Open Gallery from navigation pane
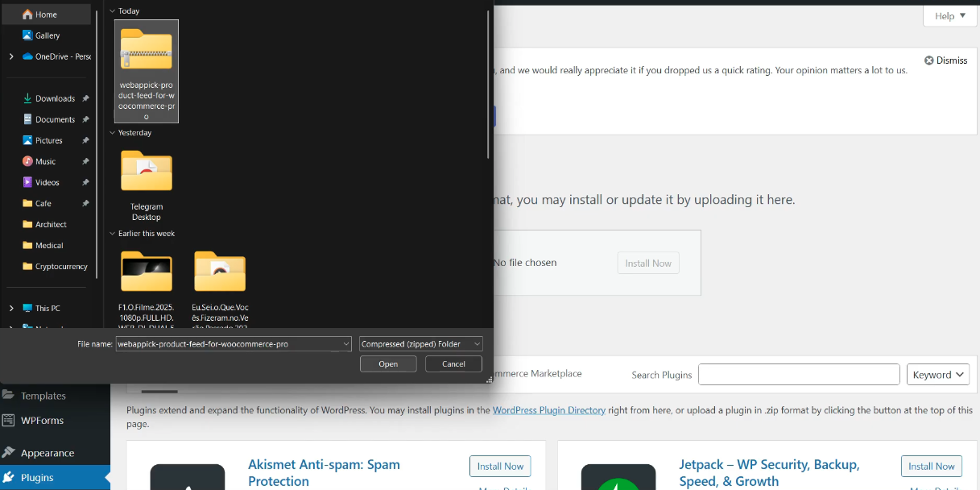Screen dimensions: 980x490 click(27, 35)
